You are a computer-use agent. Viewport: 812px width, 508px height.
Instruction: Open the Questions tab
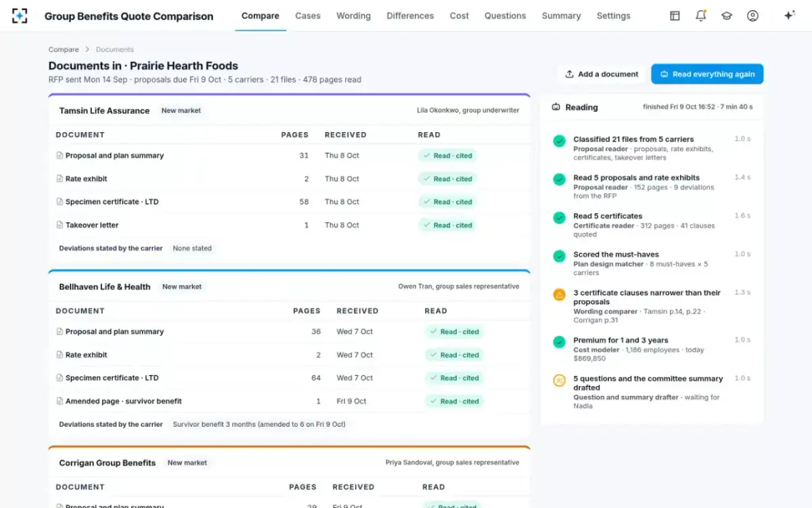505,16
